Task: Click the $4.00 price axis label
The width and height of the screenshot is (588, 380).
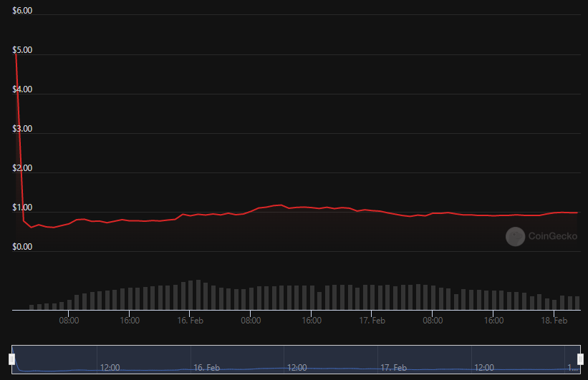Action: (x=22, y=89)
